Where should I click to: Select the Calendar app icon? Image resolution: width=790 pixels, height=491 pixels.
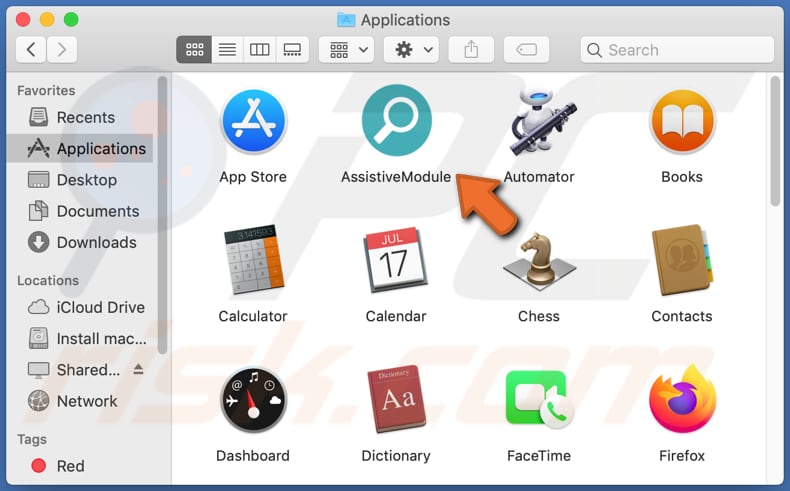point(396,260)
